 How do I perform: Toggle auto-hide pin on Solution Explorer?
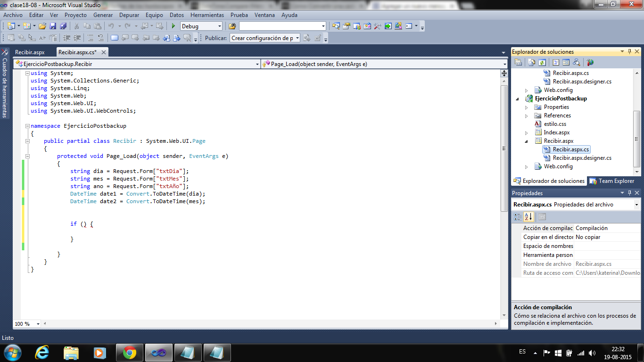[x=629, y=52]
